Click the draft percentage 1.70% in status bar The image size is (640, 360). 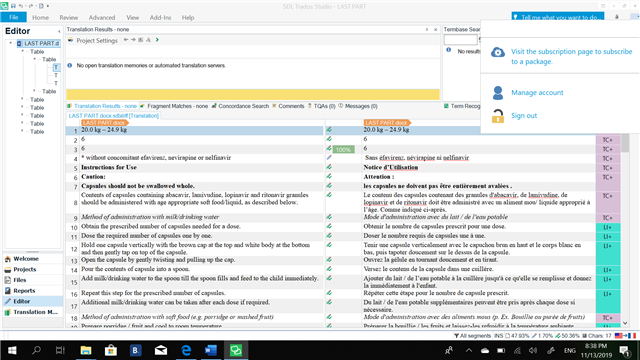pos(542,336)
